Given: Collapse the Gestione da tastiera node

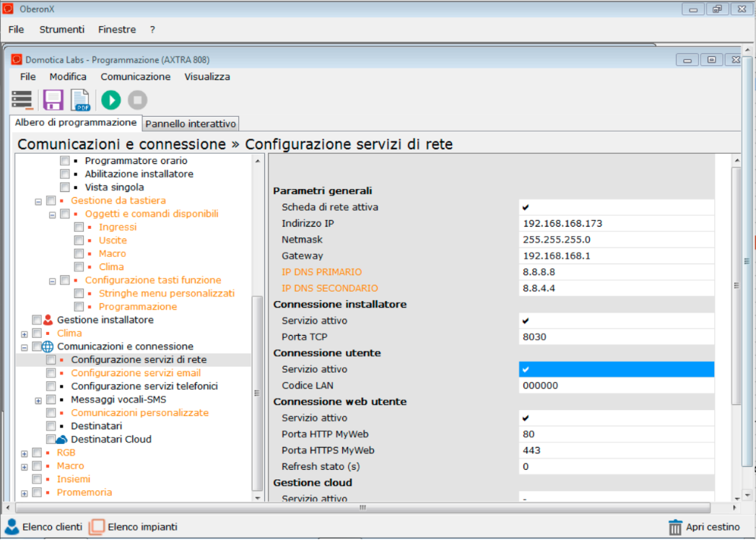Looking at the screenshot, I should (38, 201).
